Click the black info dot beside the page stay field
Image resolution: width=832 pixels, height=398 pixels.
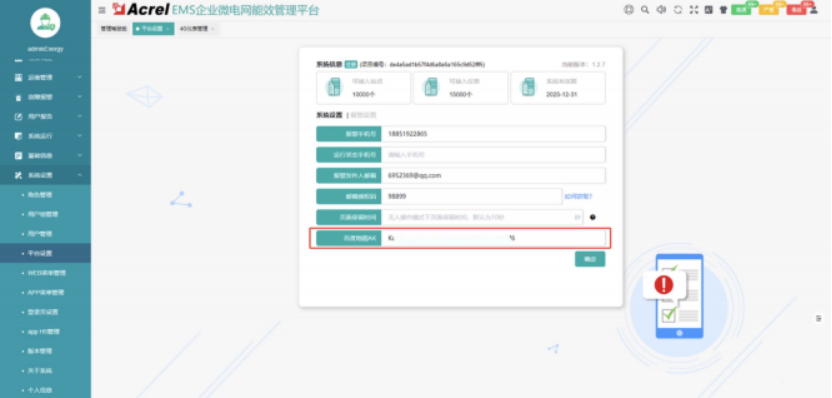coord(593,217)
